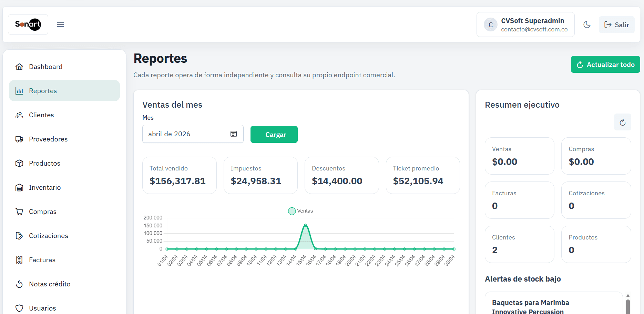Image resolution: width=644 pixels, height=314 pixels.
Task: Open Inventario section
Action: pos(64,187)
